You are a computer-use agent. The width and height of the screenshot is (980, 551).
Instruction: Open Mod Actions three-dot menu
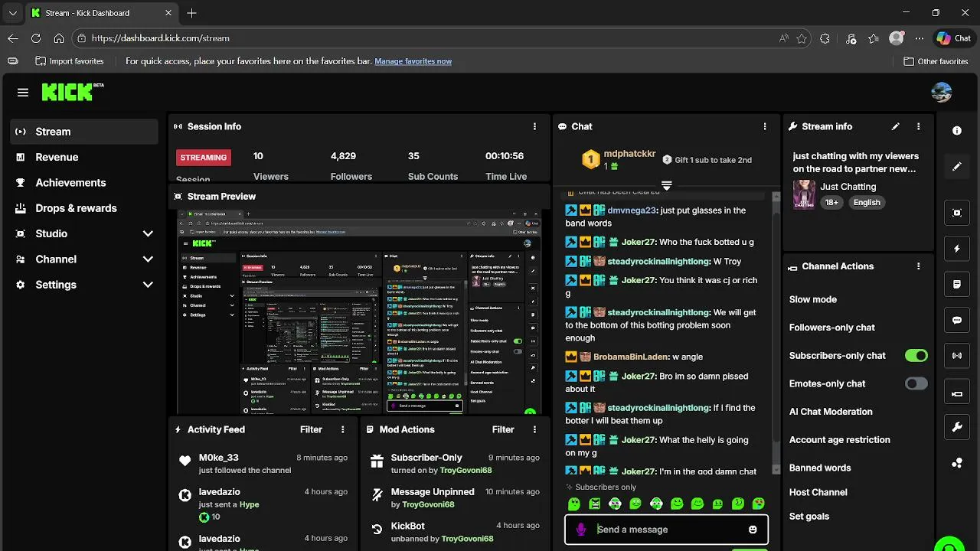(534, 429)
